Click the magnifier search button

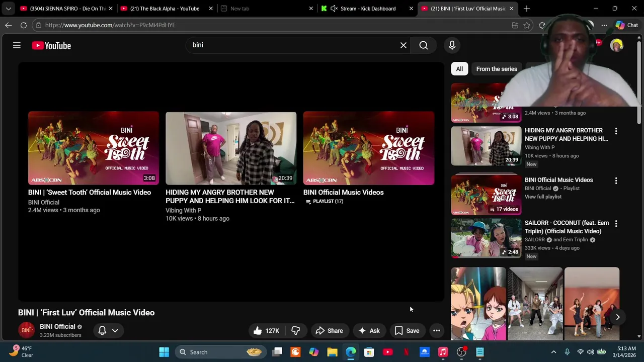[424, 45]
